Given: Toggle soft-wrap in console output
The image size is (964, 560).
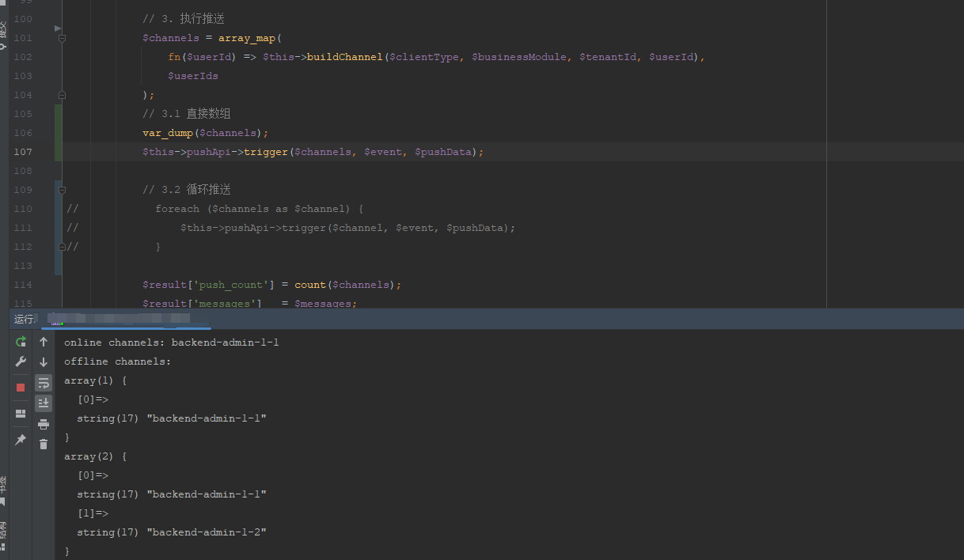Looking at the screenshot, I should pos(44,383).
